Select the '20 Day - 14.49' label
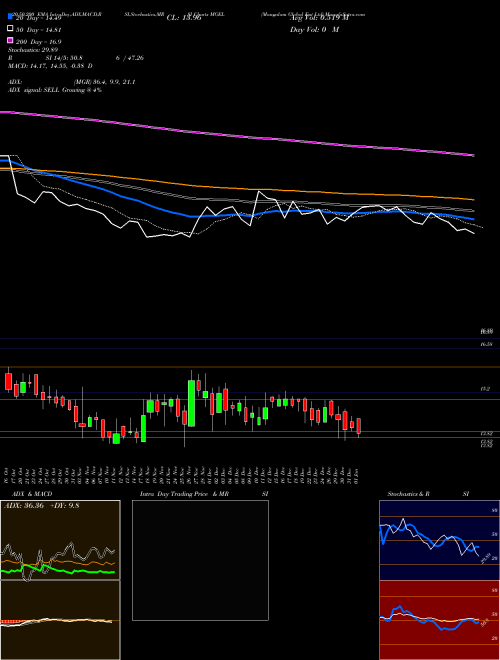 (38, 18)
